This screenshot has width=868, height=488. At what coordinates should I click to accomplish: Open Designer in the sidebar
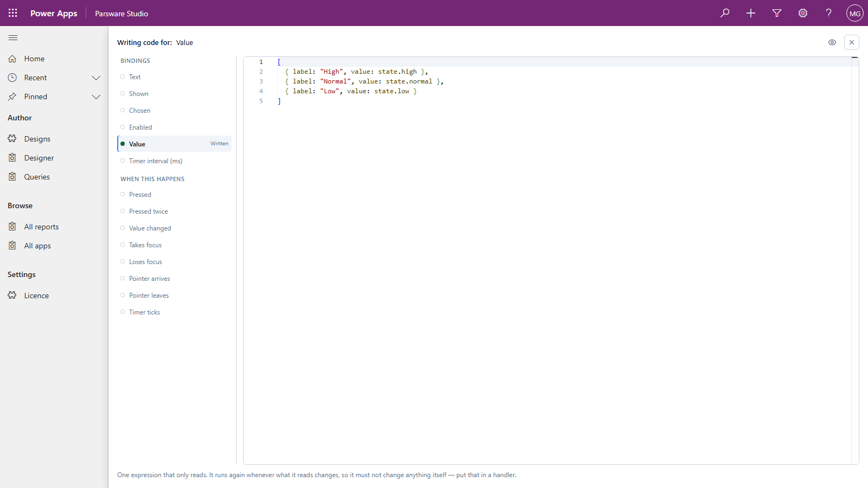[54, 158]
